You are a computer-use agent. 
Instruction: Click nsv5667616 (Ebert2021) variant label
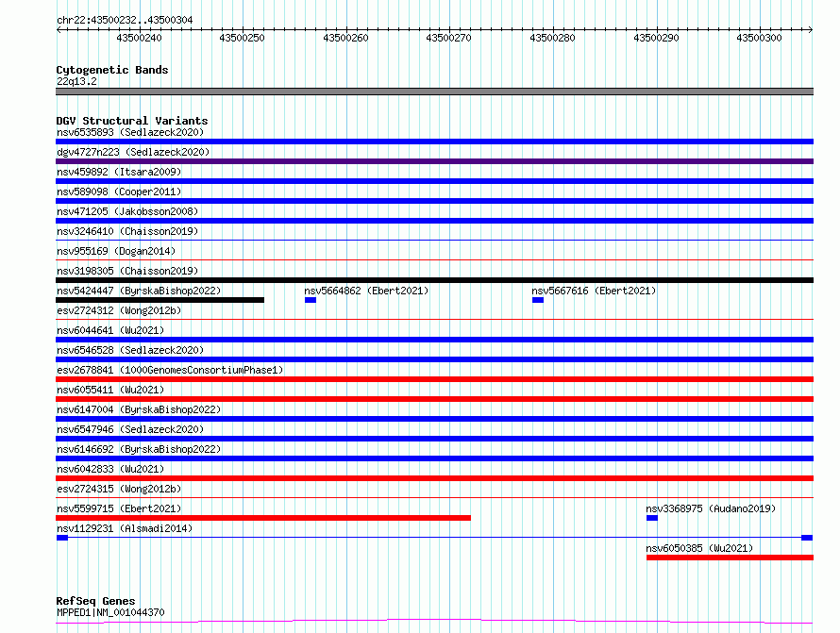(594, 291)
